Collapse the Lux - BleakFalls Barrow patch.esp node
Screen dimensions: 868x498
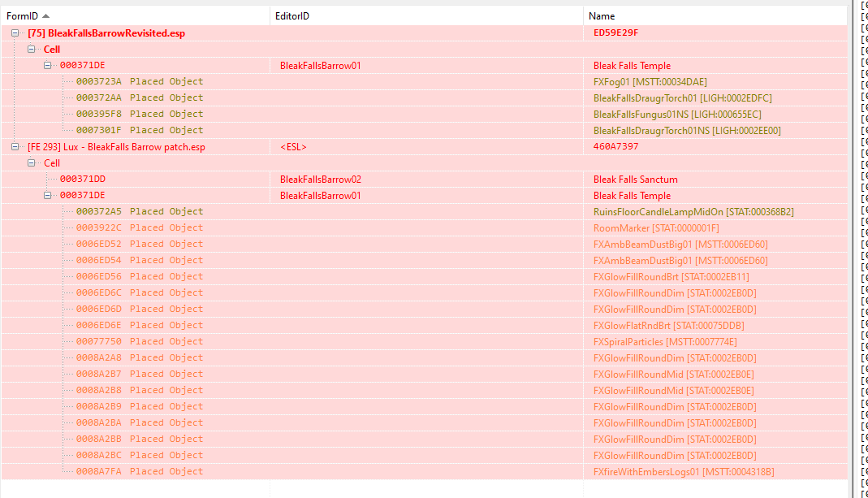click(x=15, y=147)
